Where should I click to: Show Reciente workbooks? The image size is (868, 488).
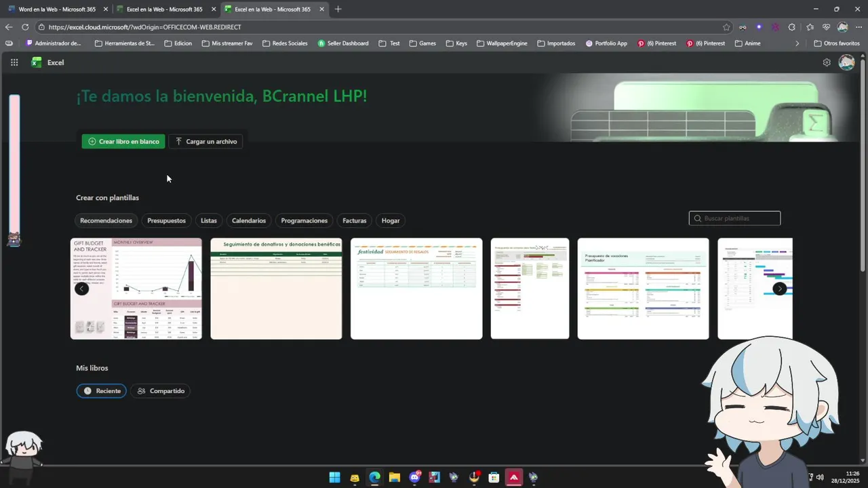(x=102, y=391)
